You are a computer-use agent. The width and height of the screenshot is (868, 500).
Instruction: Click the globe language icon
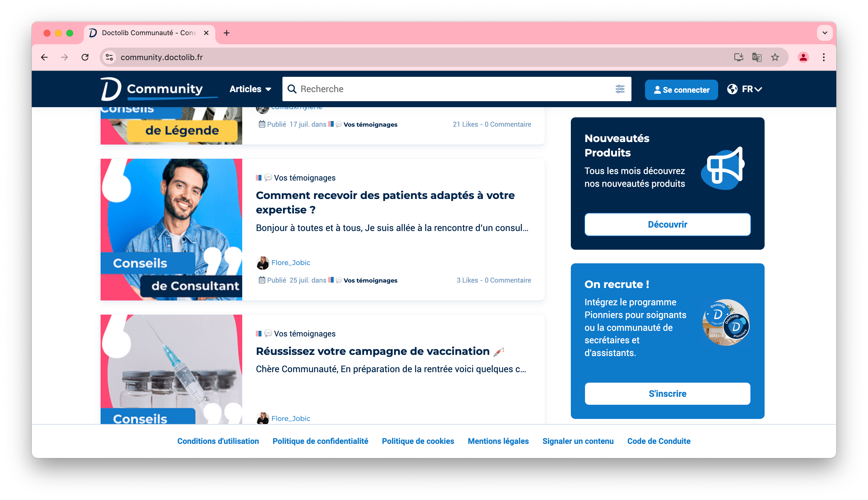tap(732, 89)
